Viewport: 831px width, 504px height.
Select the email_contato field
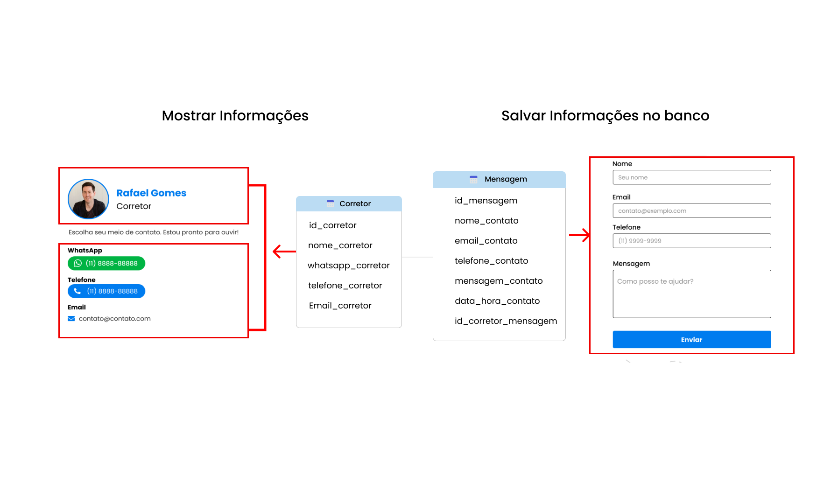(486, 241)
